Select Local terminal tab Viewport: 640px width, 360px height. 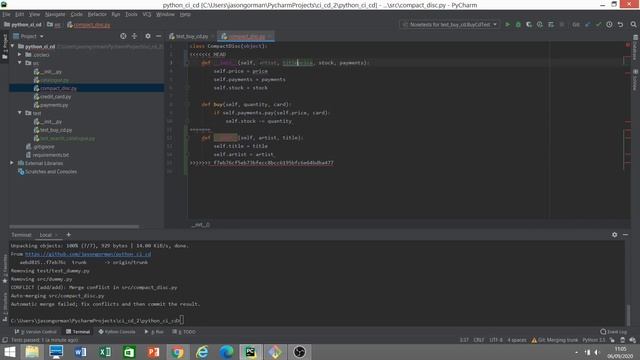46,235
